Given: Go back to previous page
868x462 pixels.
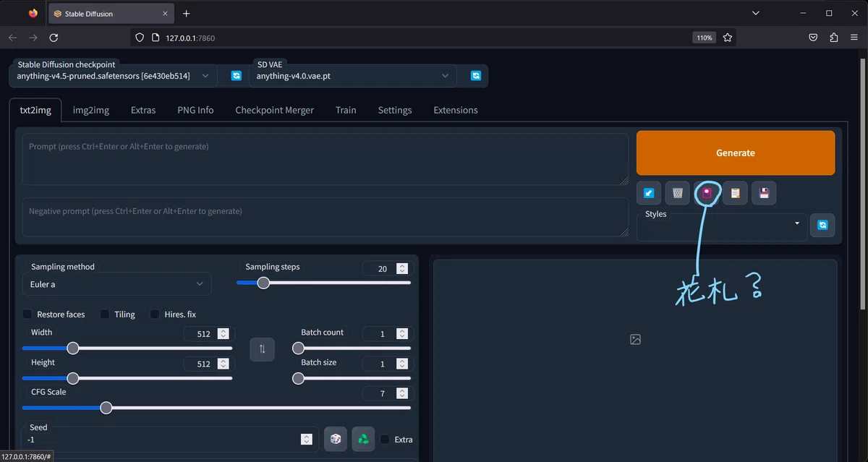Looking at the screenshot, I should [x=12, y=38].
